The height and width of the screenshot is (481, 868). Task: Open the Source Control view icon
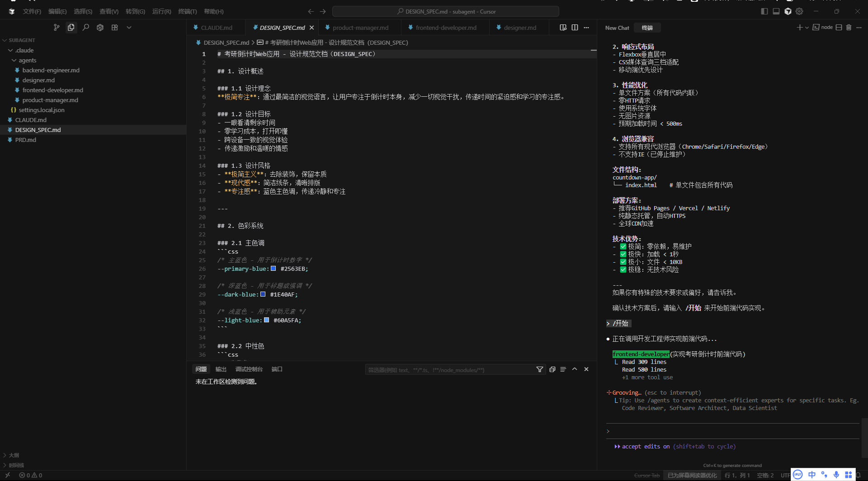(x=57, y=28)
